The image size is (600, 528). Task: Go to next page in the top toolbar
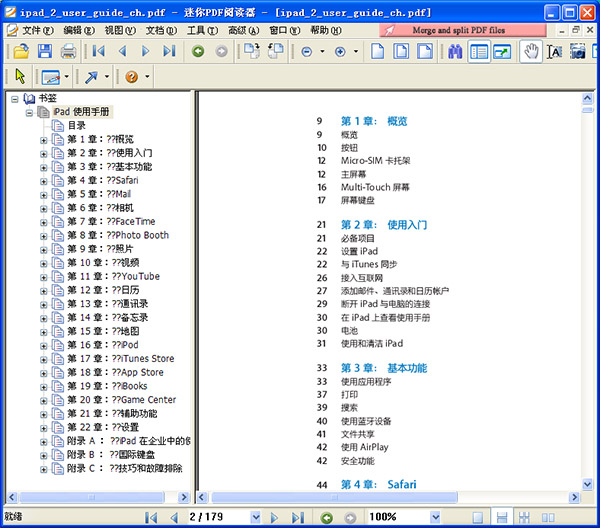(145, 51)
